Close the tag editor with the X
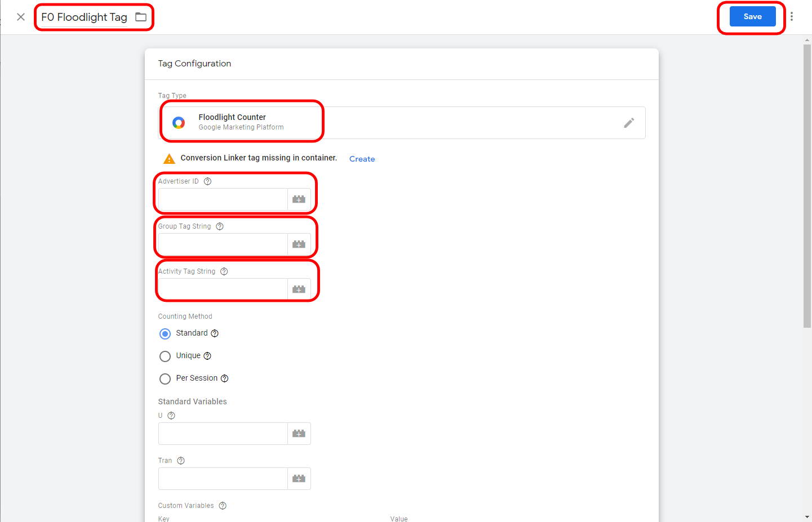This screenshot has height=522, width=812. pos(21,17)
